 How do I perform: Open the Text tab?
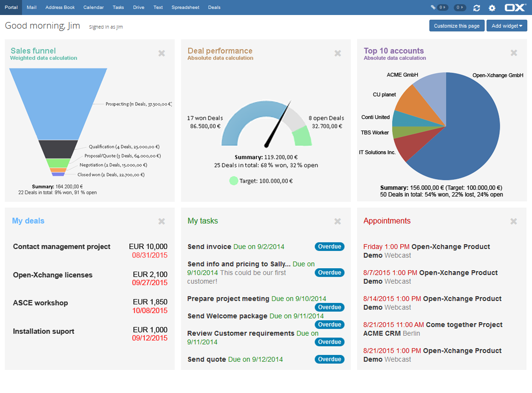click(x=158, y=7)
